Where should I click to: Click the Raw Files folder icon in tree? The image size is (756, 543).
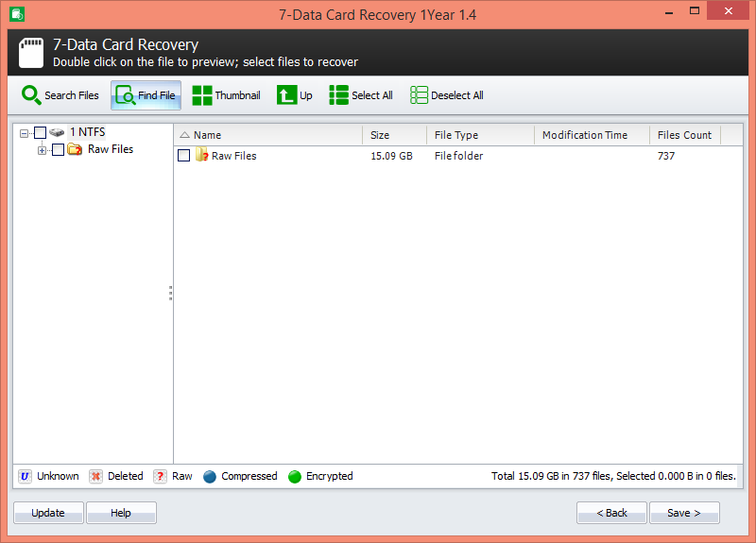pos(75,149)
